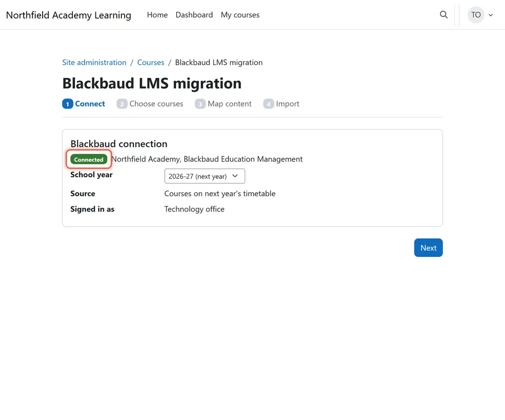Open My courses in navigation
The image size is (505, 420).
tap(240, 15)
